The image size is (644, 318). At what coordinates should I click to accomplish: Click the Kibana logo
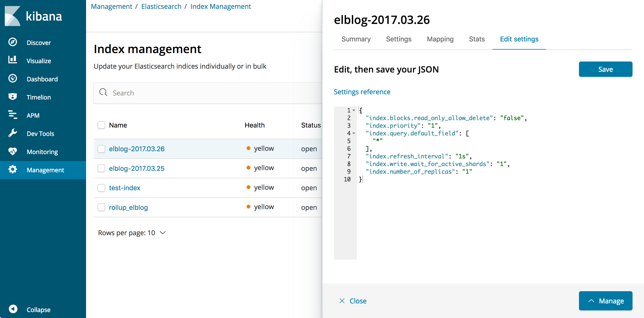(33, 16)
